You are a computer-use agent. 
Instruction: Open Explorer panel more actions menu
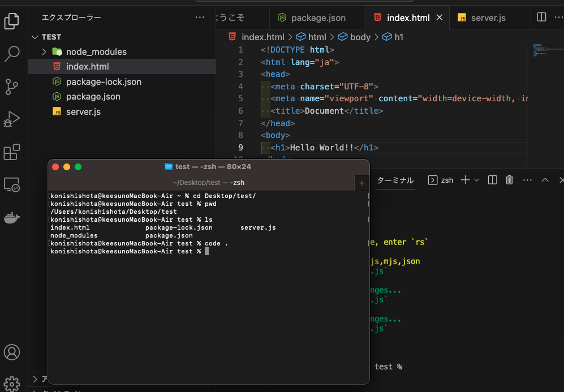coord(200,18)
